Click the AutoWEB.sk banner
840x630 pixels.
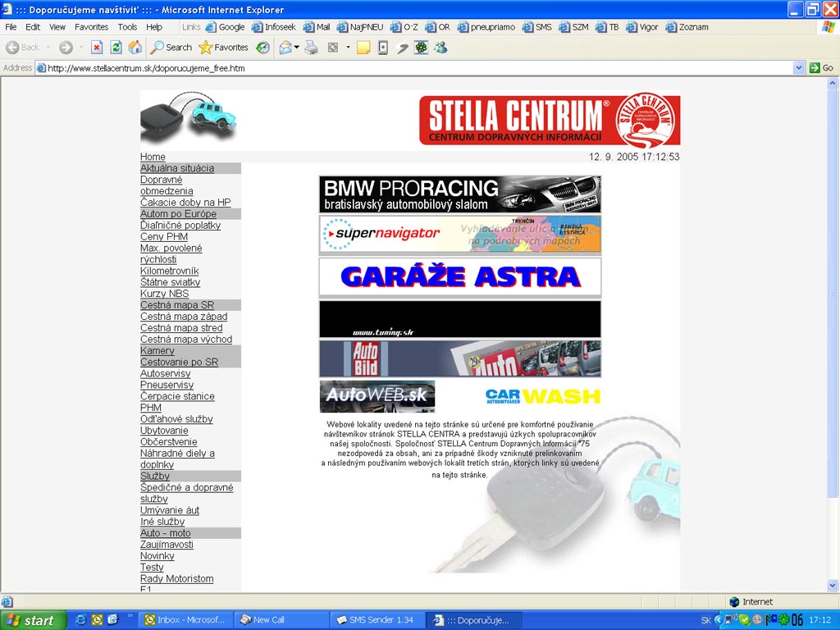(377, 396)
